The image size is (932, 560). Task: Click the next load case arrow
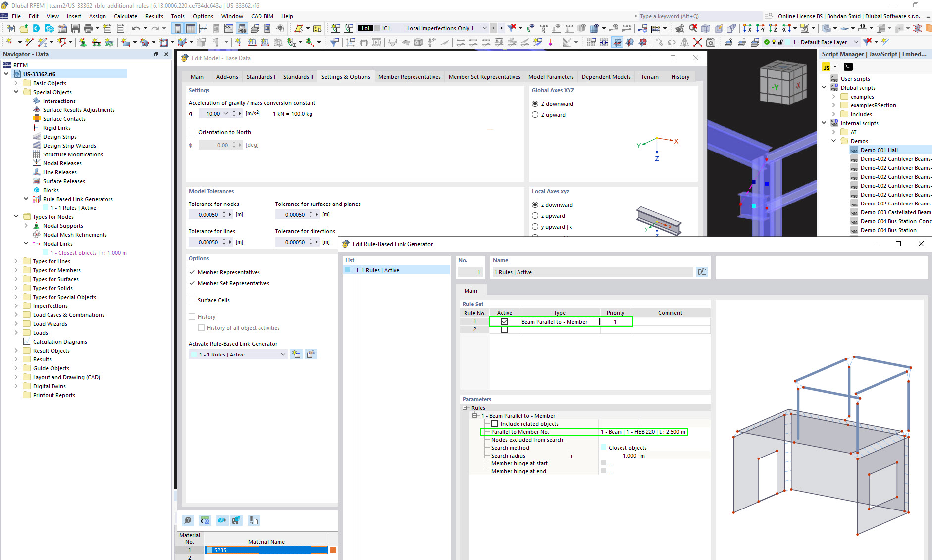click(x=501, y=28)
